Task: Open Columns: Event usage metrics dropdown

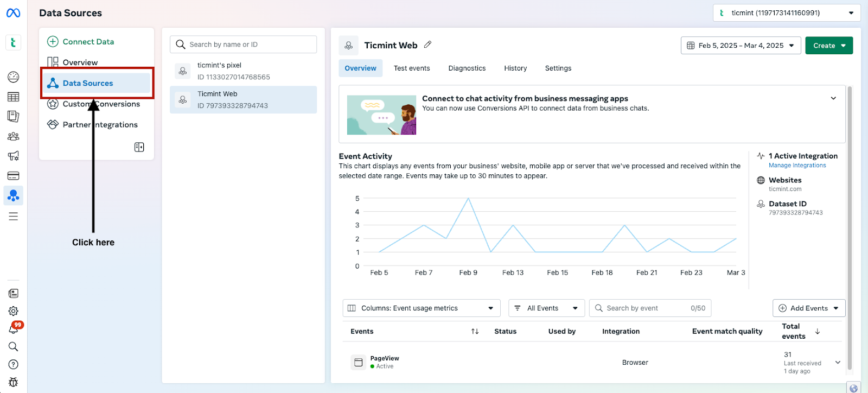Action: (x=421, y=308)
